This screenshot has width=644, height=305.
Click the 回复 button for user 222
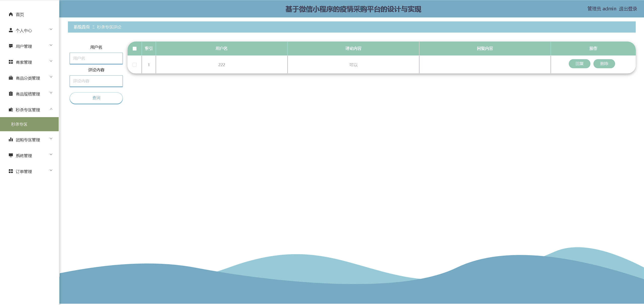pos(579,64)
